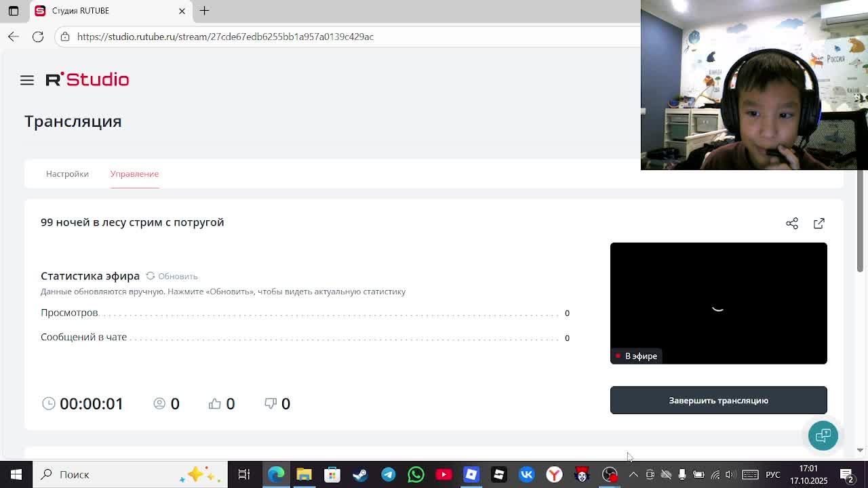View site information padlock icon
Screen dimensions: 868x488
pos(65,37)
